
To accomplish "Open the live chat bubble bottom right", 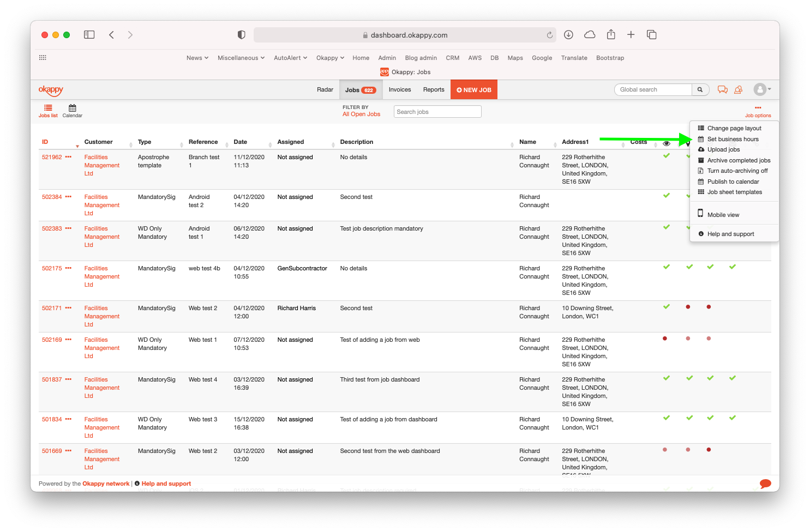I will coord(765,483).
